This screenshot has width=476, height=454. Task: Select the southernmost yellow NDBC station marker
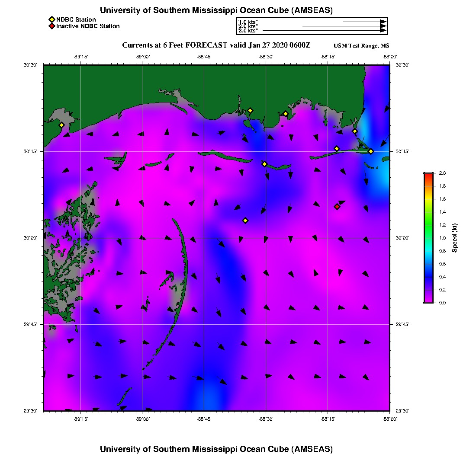(245, 221)
